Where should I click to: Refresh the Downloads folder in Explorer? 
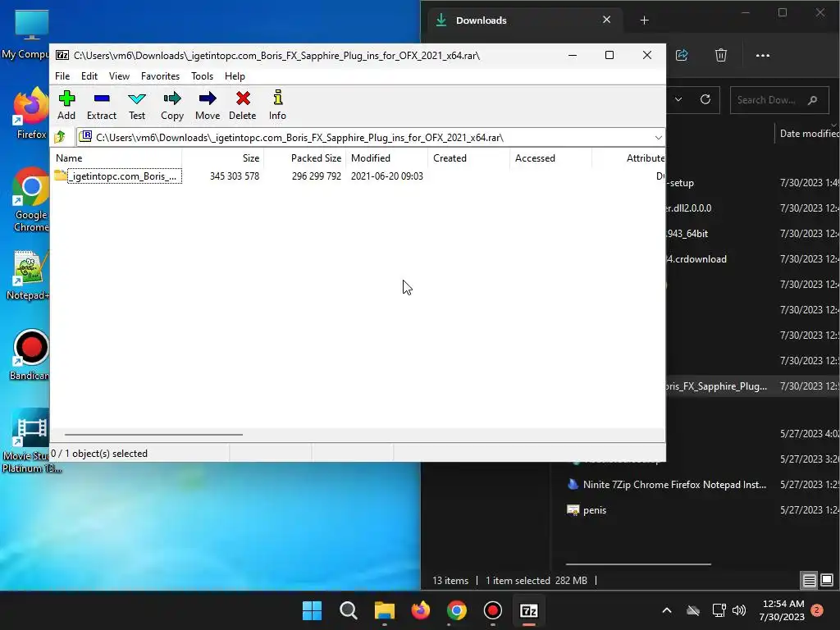click(x=705, y=99)
